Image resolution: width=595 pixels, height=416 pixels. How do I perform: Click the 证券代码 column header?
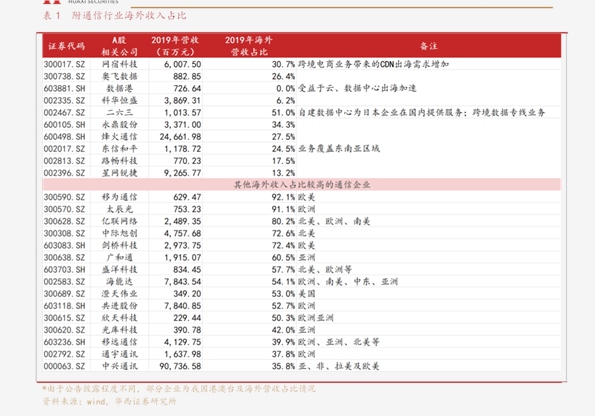[66, 46]
